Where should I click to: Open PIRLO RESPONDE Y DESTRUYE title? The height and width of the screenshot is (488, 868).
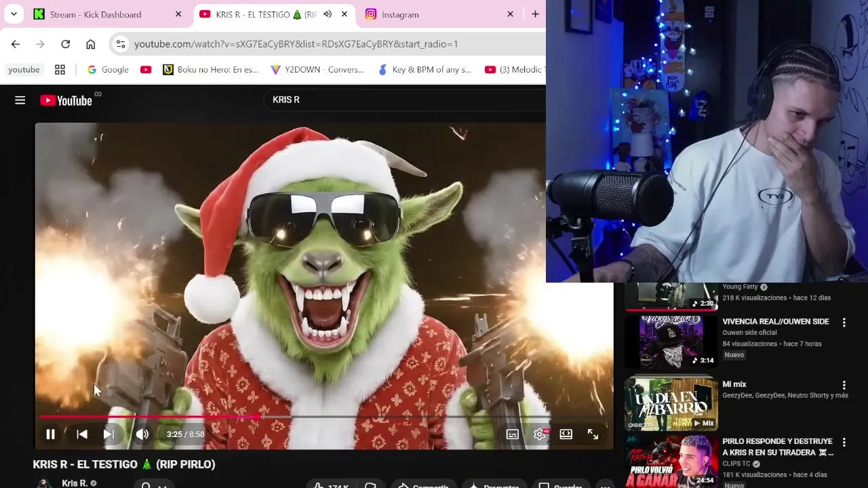777,447
